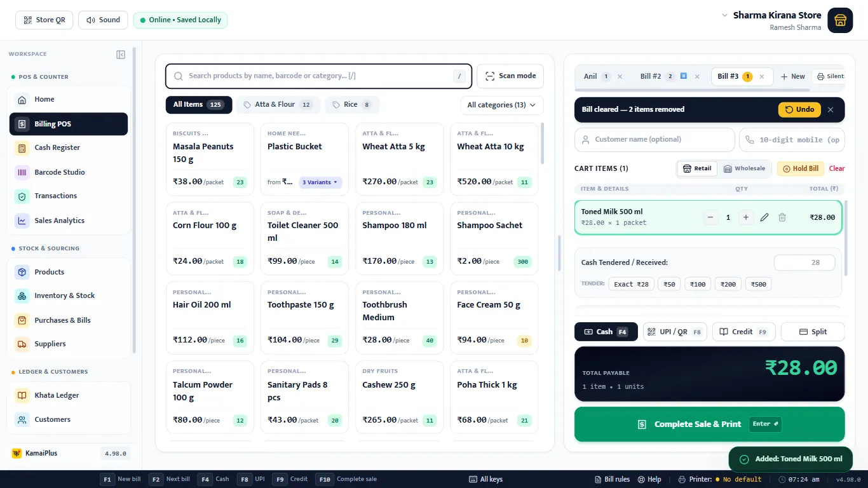
Task: Close the Anil bill tab
Action: 620,76
